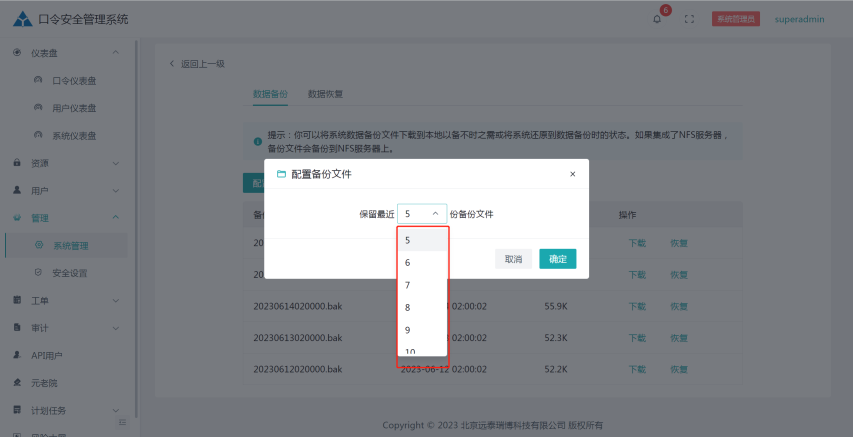This screenshot has width=853, height=437.
Task: Click the system logo icon
Action: point(22,19)
